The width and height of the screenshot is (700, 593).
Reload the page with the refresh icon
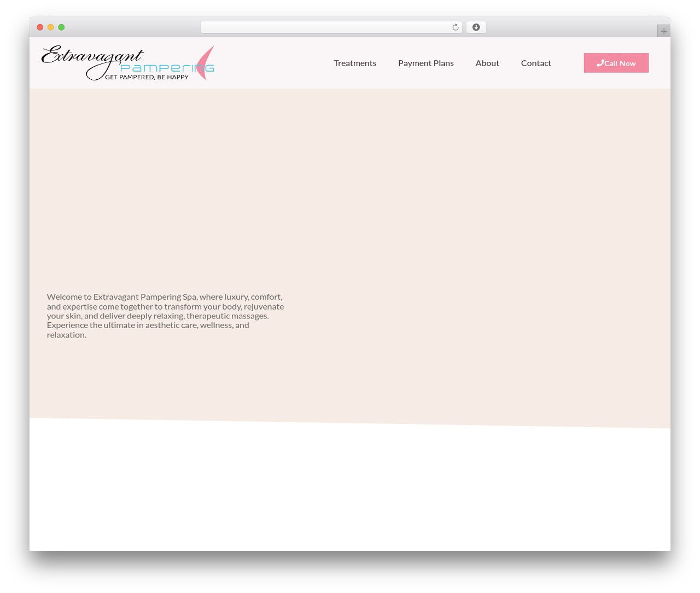pyautogui.click(x=455, y=27)
